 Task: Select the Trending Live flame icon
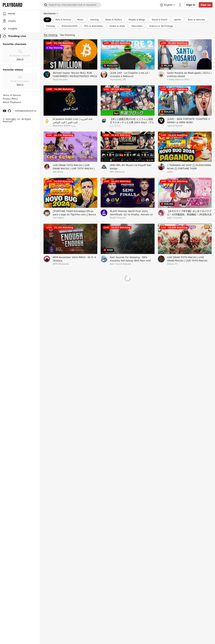point(5,36)
